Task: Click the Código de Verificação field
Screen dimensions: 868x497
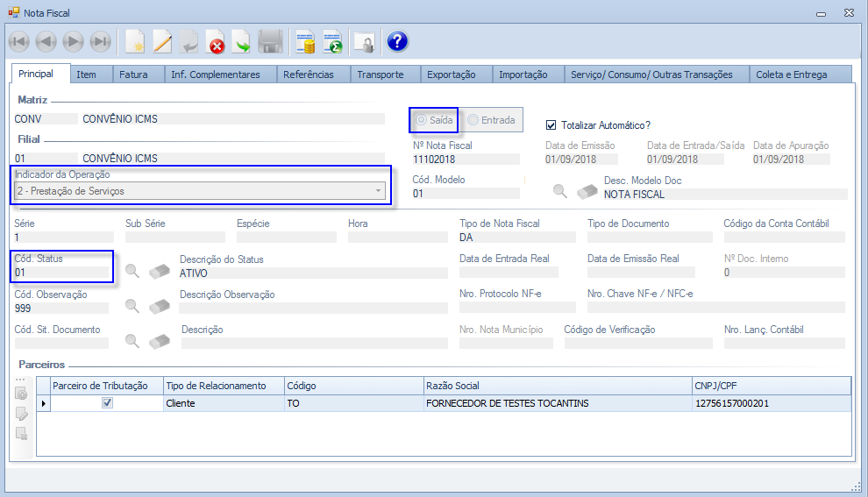Action: 638,343
